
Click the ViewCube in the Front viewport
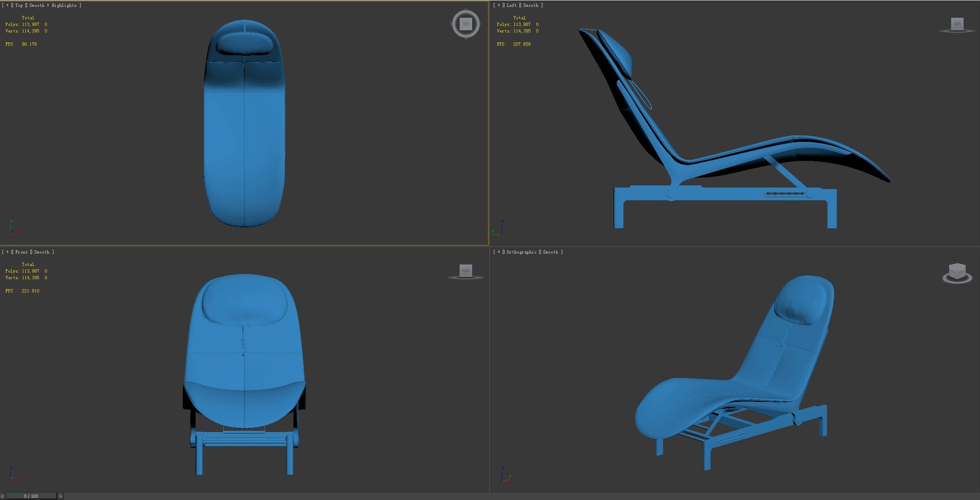tap(465, 271)
